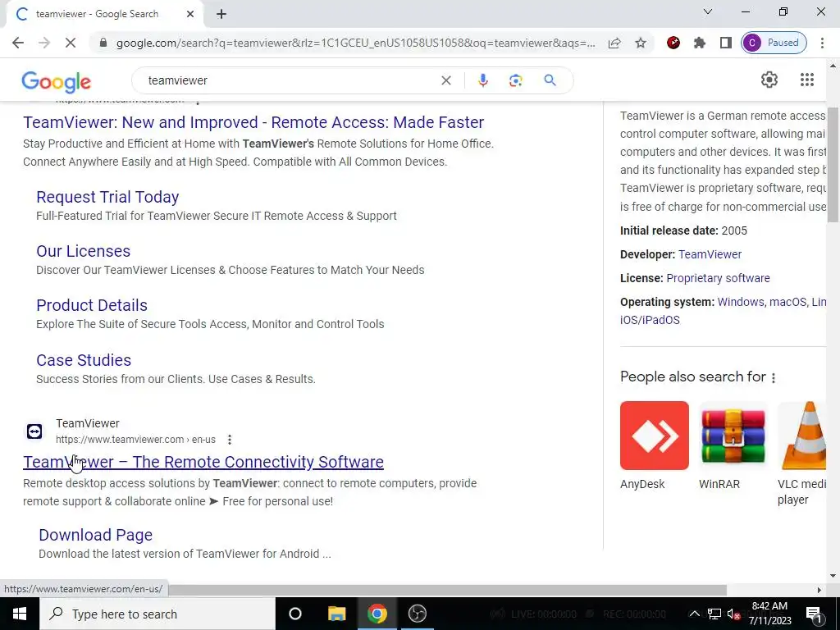Click the muted volume tray icon
This screenshot has width=840, height=630.
pyautogui.click(x=733, y=614)
